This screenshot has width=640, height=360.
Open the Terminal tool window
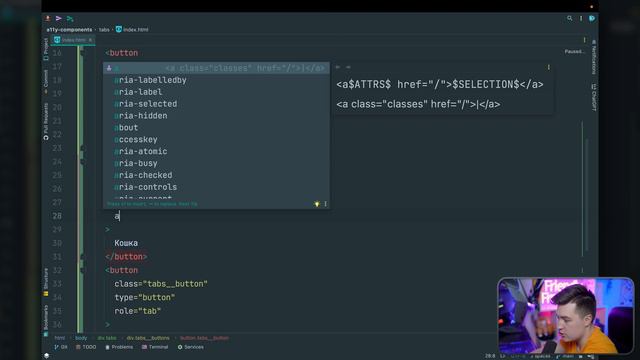click(155, 347)
